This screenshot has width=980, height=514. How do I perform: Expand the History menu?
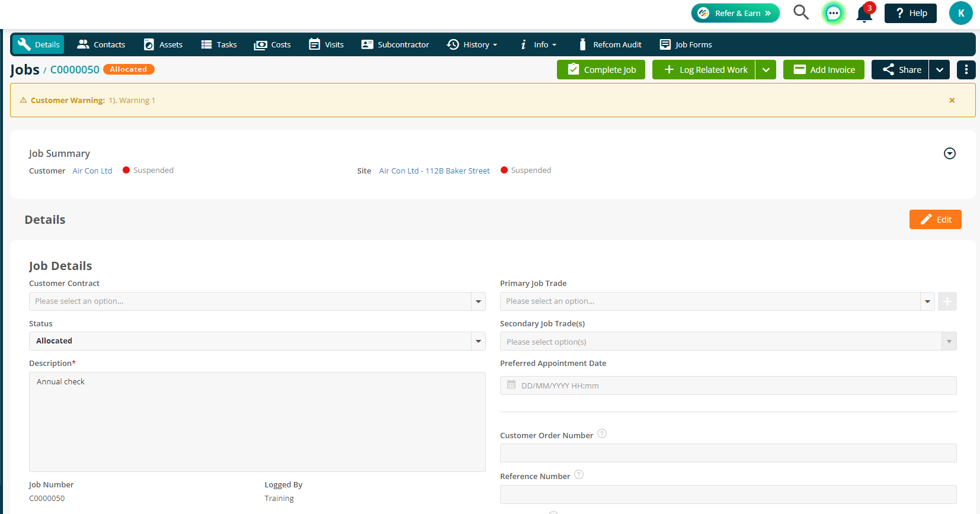[x=472, y=44]
